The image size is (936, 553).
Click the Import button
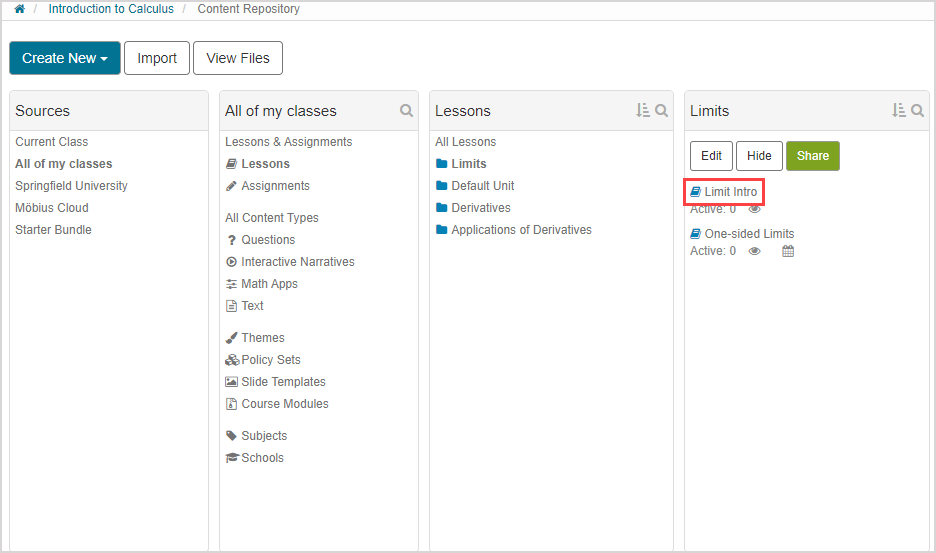[157, 58]
